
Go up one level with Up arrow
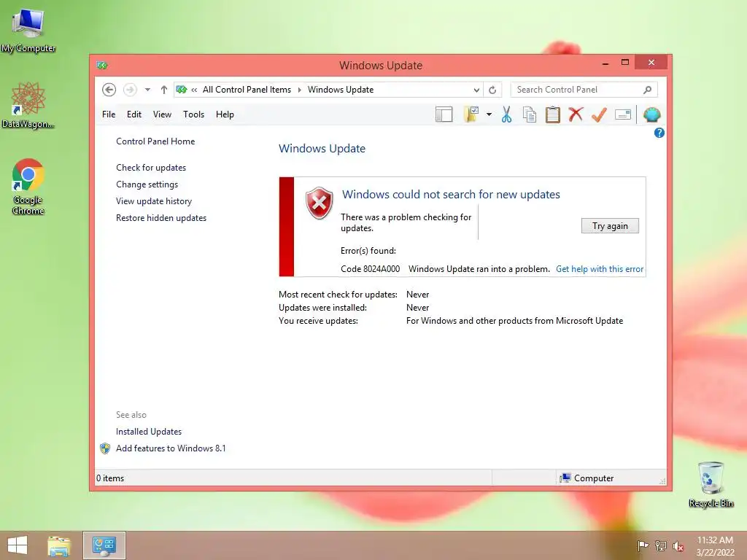[x=164, y=90]
